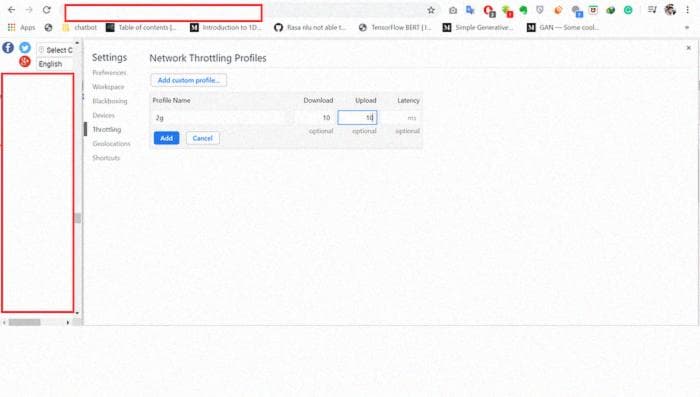Image resolution: width=700 pixels, height=397 pixels.
Task: Open the Preferences settings tab
Action: (109, 73)
